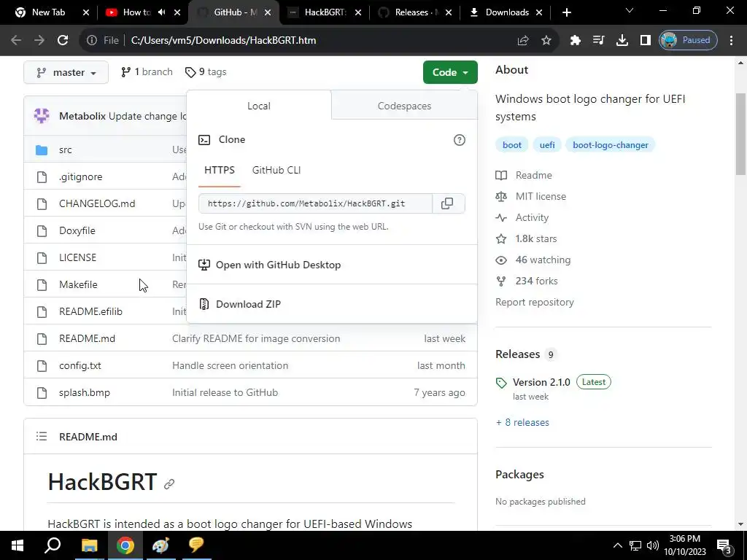Click the boot topic tag
The height and width of the screenshot is (560, 747).
(511, 145)
